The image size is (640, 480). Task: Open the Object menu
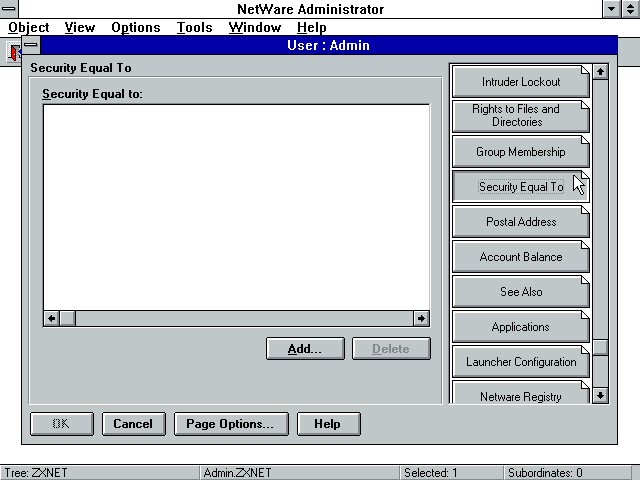coord(29,27)
